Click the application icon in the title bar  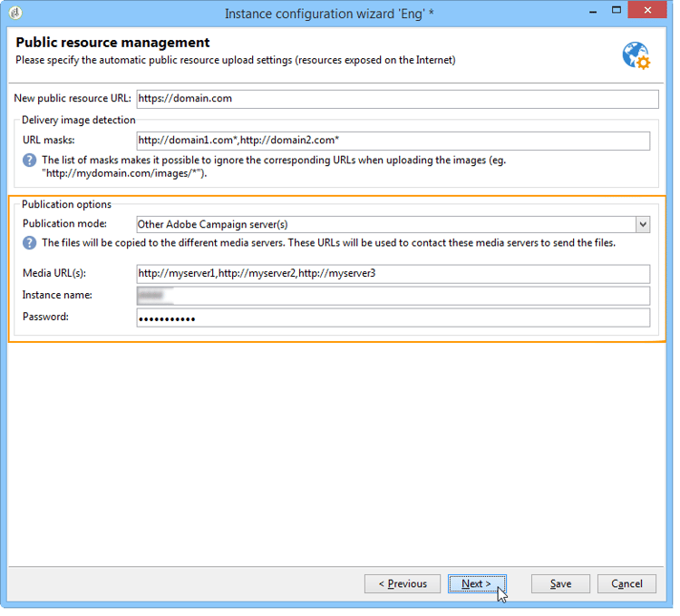[x=15, y=13]
